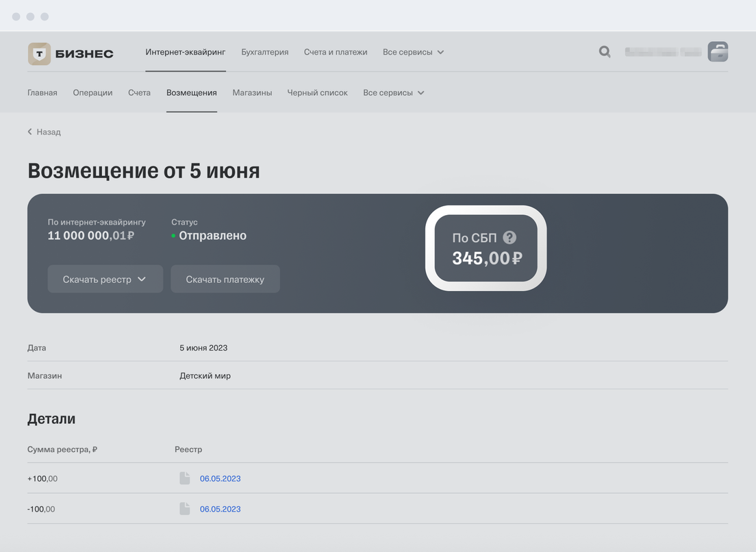Open registry link in +100,00 row
This screenshot has height=552, width=756.
point(220,478)
